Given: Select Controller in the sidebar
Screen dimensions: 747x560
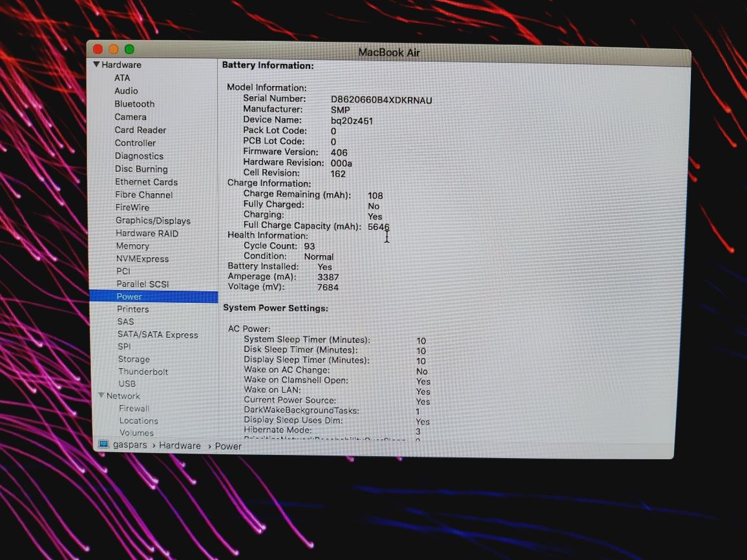Looking at the screenshot, I should 135,143.
